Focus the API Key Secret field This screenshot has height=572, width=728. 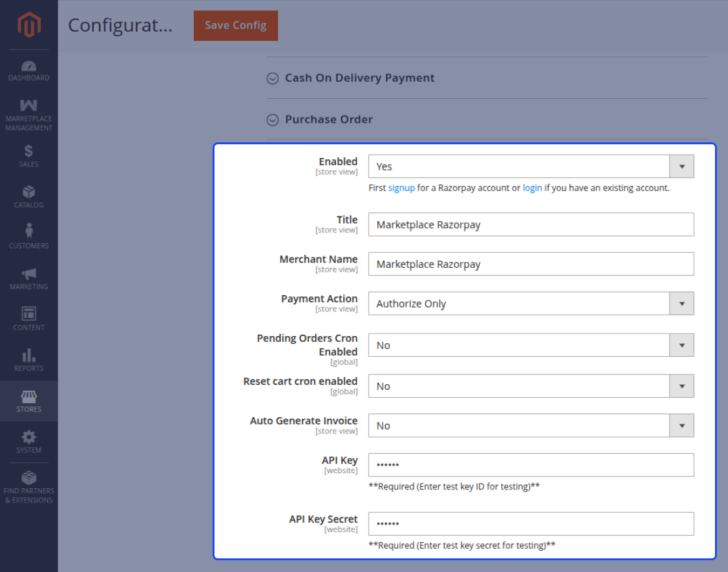point(531,524)
